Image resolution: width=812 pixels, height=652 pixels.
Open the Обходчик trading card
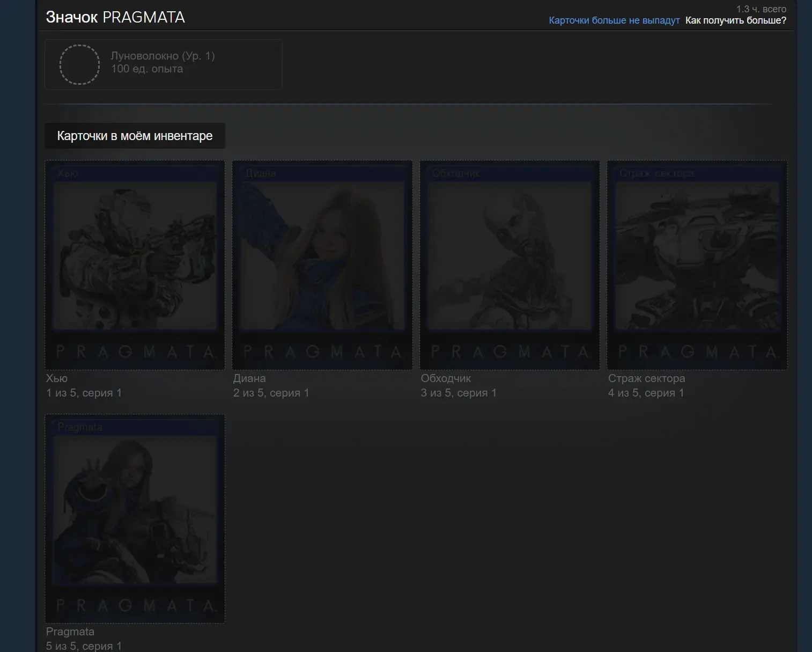click(x=510, y=265)
